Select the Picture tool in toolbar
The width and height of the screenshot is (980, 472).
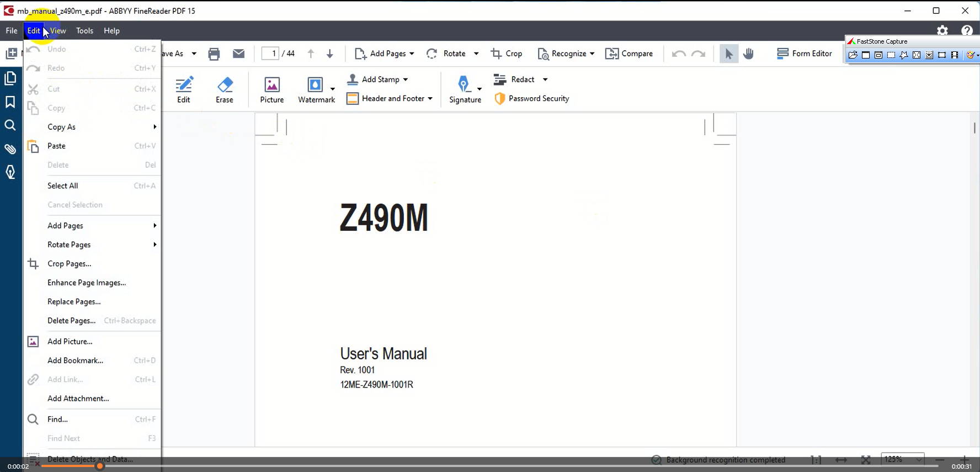271,85
